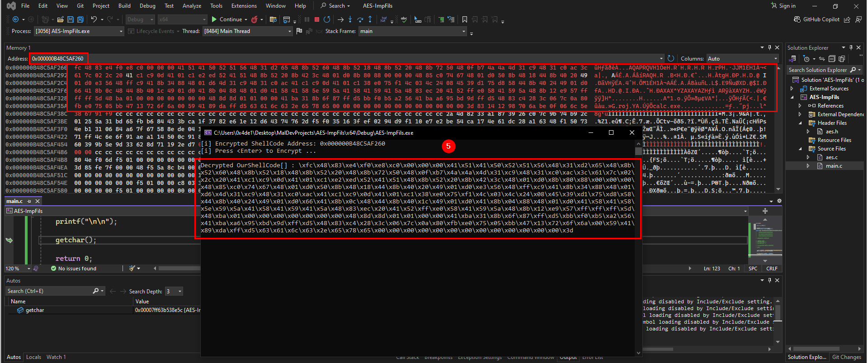Viewport: 868px width, 363px height.
Task: Click the thread flag icon
Action: (299, 31)
